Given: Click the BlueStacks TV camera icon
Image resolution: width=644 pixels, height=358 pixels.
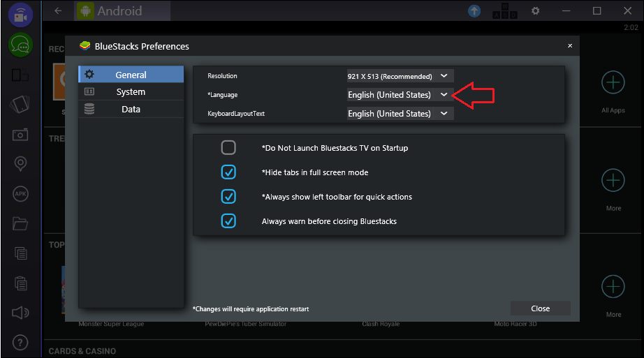Looking at the screenshot, I should coord(20,15).
